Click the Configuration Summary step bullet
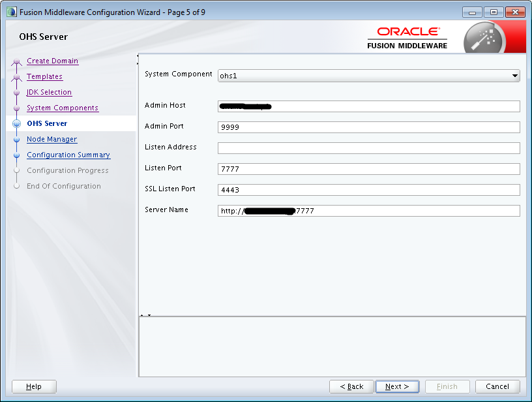Screen dimensions: 532x402 17,155
